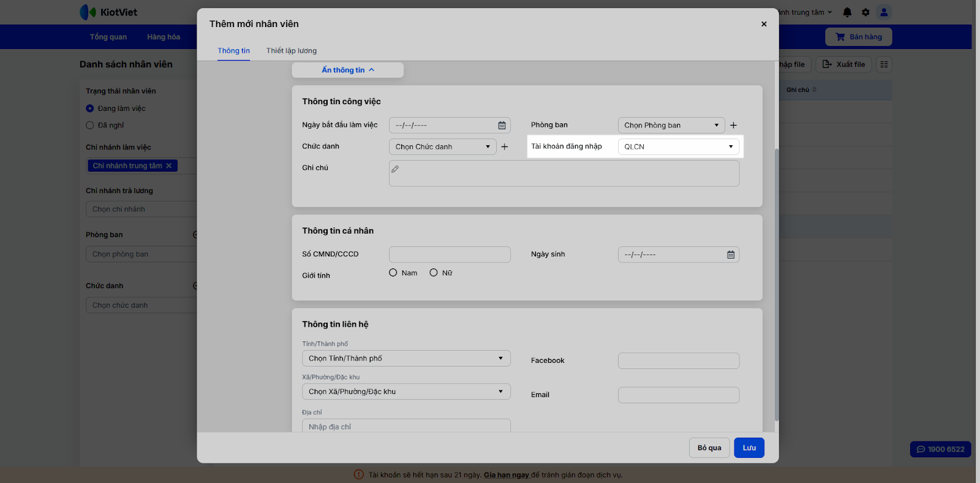980x483 pixels.
Task: Click the Số CMND/CCCD input field
Action: tap(450, 255)
